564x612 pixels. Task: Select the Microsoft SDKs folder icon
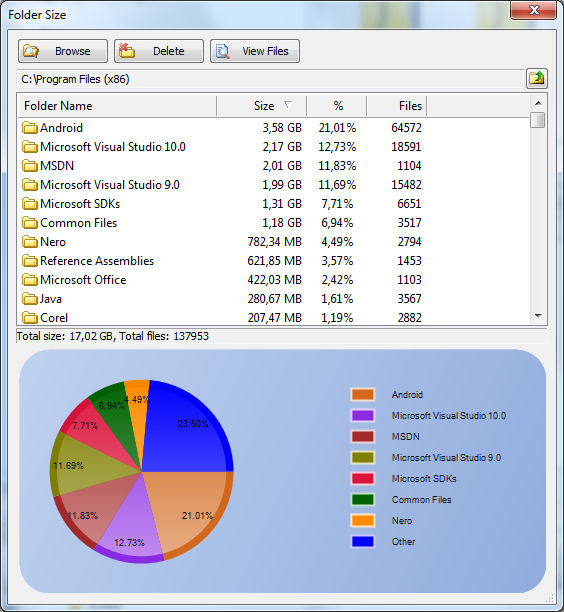point(30,204)
